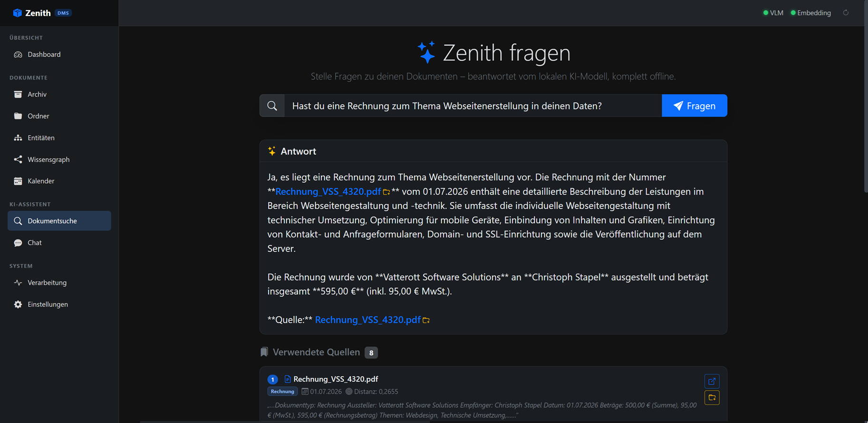Open Rechnung_VSS_4320.pdf link in the answer's first paragraph
Viewport: 868px width, 423px height.
(328, 191)
